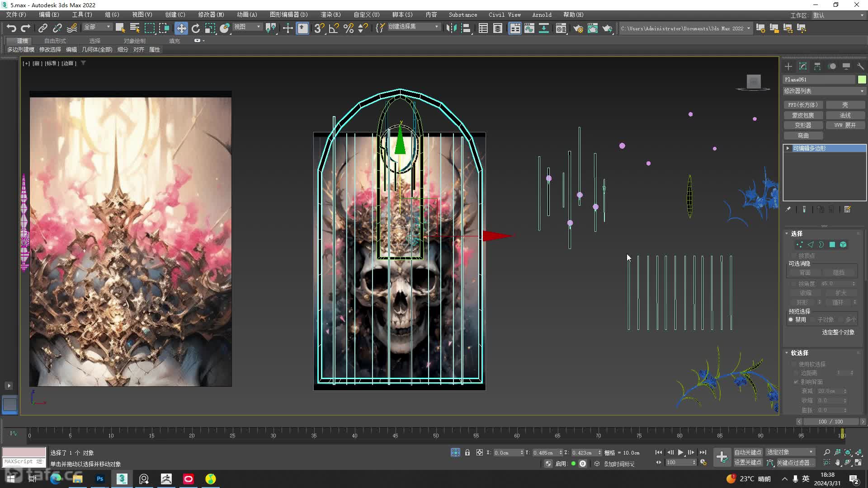Select Vertex sub-object level icon
Viewport: 868px width, 488px height.
click(799, 244)
